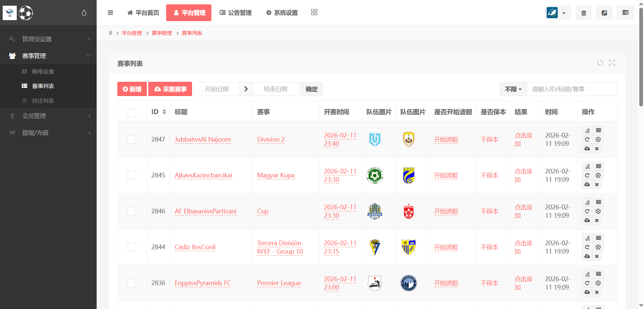Open the 投注列表 sidebar item
The height and width of the screenshot is (309, 644).
point(43,101)
